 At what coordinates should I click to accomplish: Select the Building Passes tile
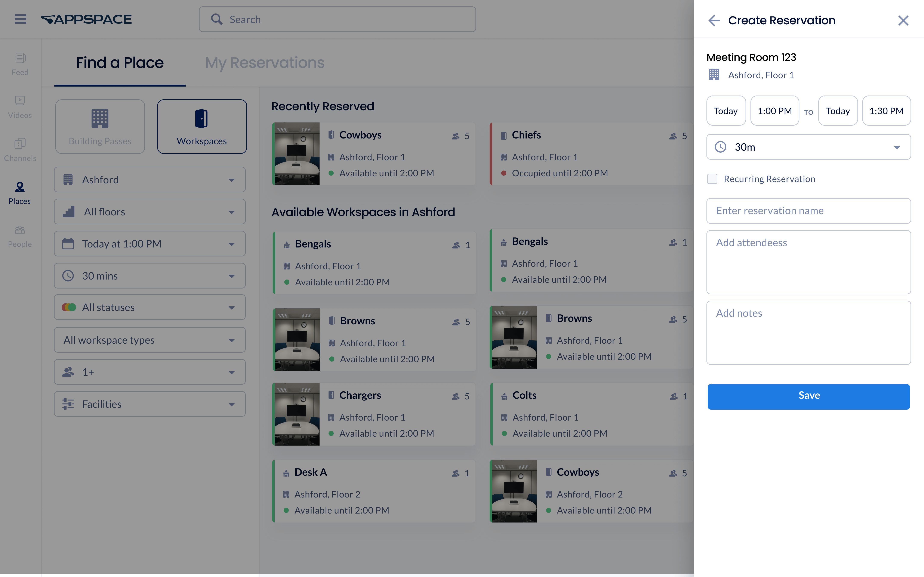point(100,127)
